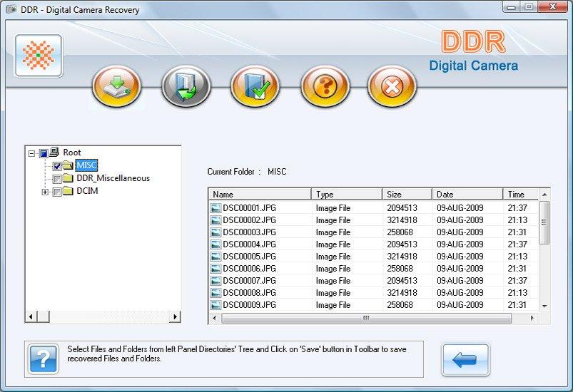
Task: Click date 09-AUG-2009 in DSC00004 row
Action: (x=460, y=244)
